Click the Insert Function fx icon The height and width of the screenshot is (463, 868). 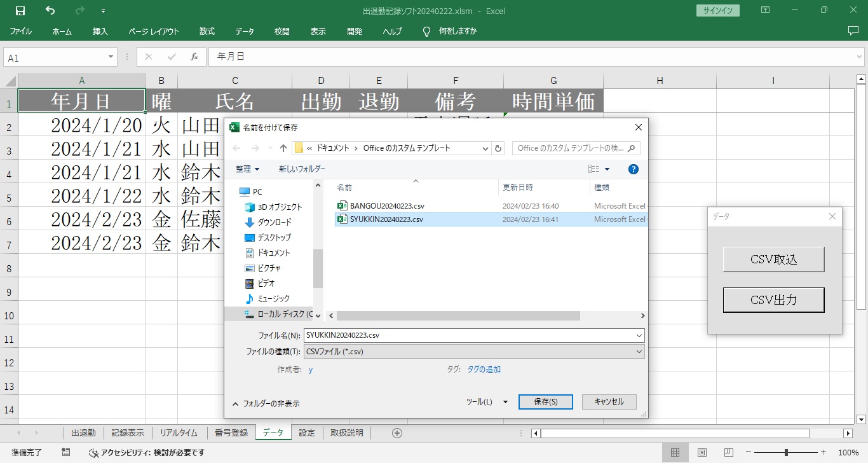[x=194, y=57]
